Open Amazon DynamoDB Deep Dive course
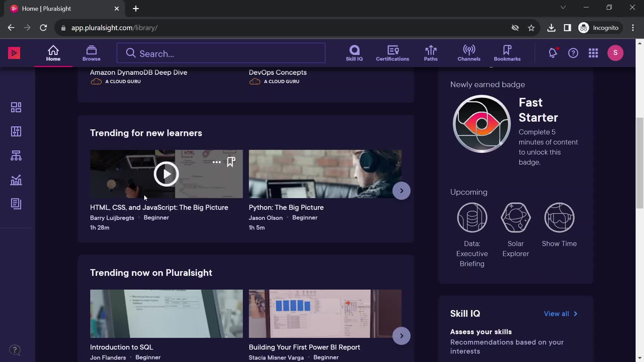Viewport: 644px width, 362px height. (139, 72)
